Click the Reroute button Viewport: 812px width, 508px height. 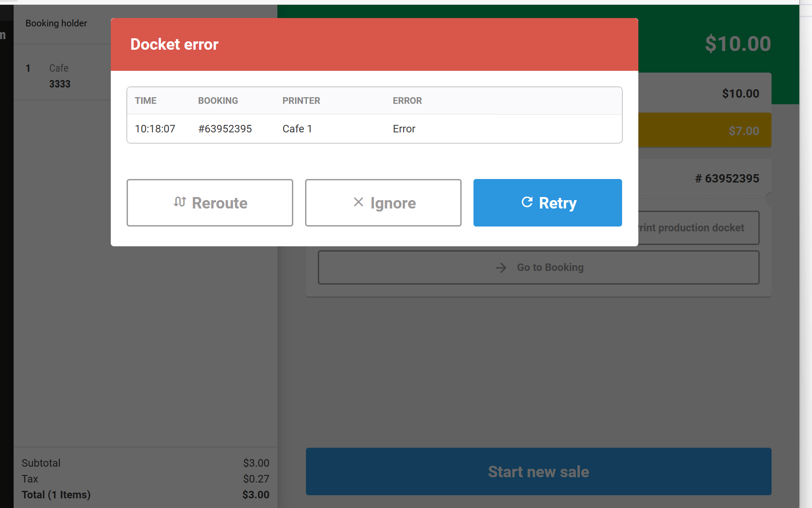click(210, 203)
